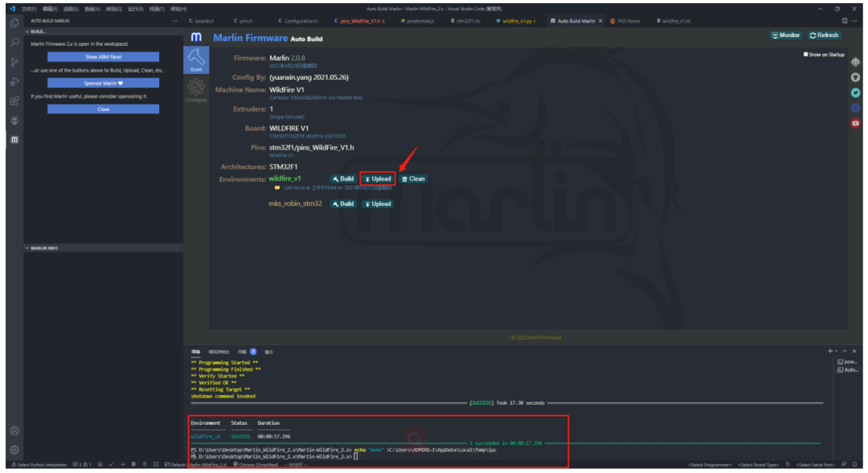The width and height of the screenshot is (868, 473).
Task: Select the Build hammer tool in the Marlin panel
Action: (x=196, y=60)
